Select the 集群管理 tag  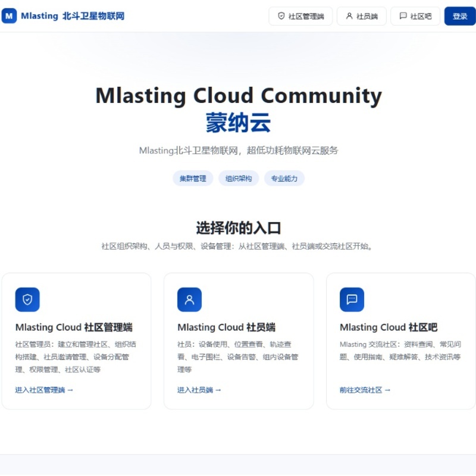[193, 178]
